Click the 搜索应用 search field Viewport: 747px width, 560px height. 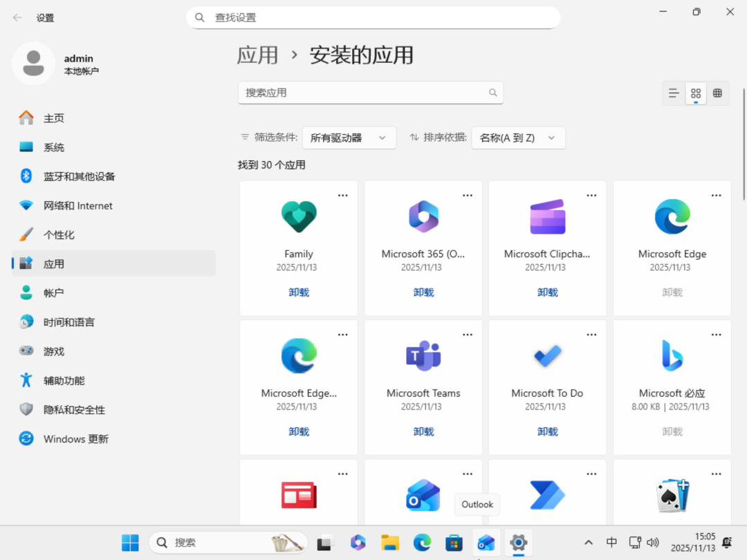coord(371,93)
